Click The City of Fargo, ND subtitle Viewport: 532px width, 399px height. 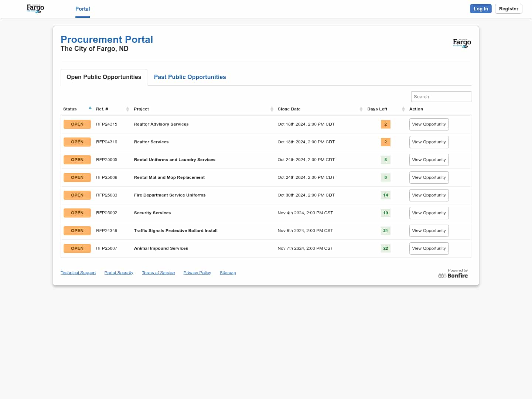[95, 49]
